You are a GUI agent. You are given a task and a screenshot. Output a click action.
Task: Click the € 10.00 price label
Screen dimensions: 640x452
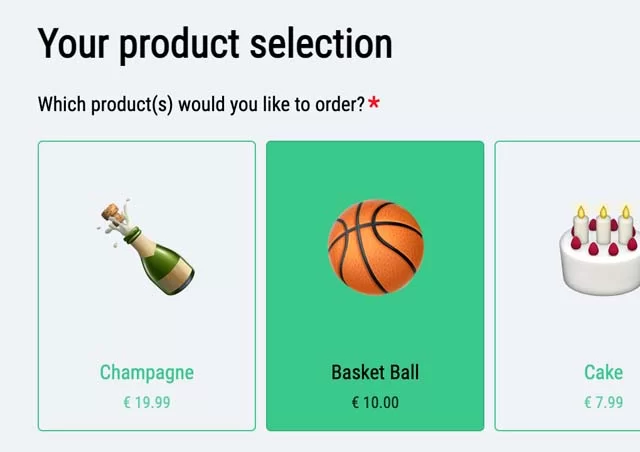point(375,403)
